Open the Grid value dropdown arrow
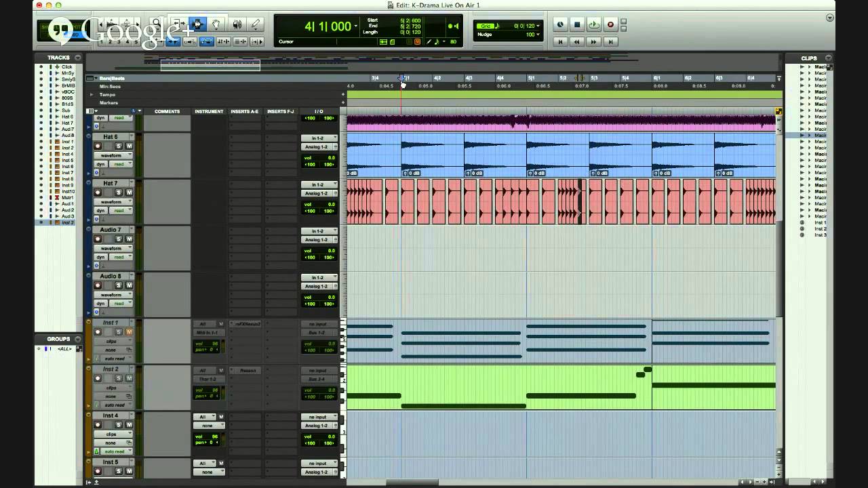Viewport: 868px width, 488px height. 538,26
